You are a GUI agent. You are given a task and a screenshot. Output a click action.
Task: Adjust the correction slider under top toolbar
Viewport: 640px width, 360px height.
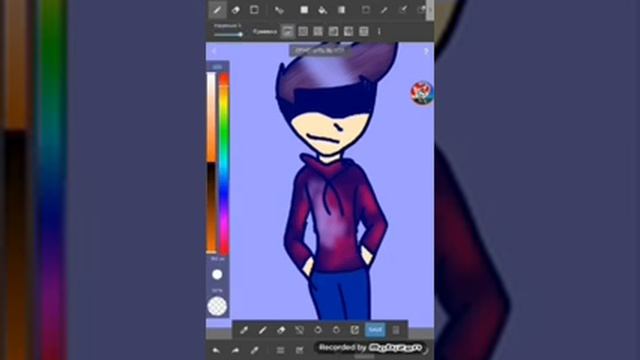coord(228,35)
